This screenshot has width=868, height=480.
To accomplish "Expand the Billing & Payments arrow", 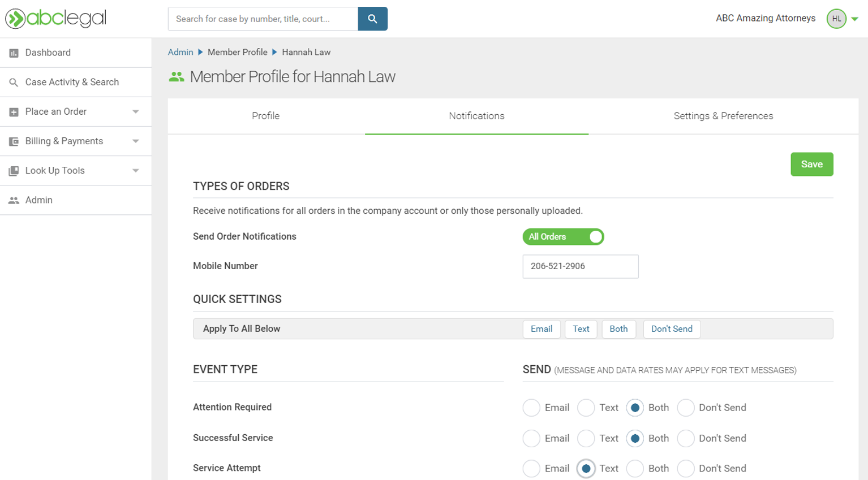I will tap(136, 141).
